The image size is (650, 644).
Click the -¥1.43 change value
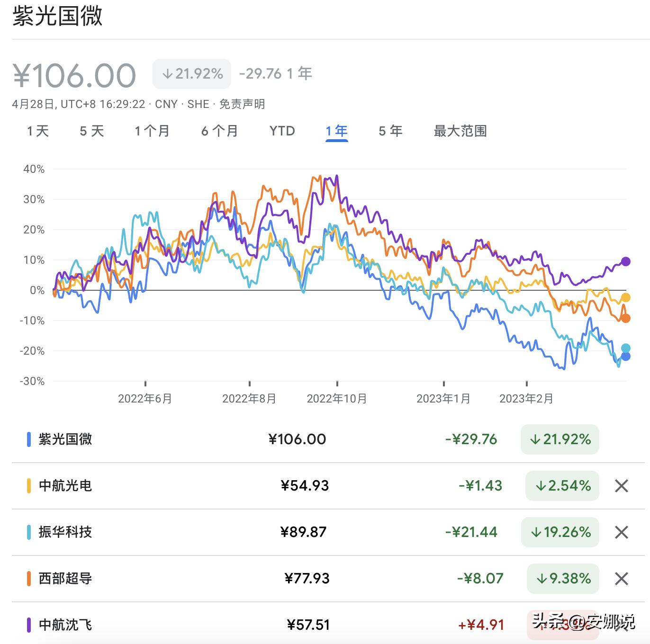point(480,486)
